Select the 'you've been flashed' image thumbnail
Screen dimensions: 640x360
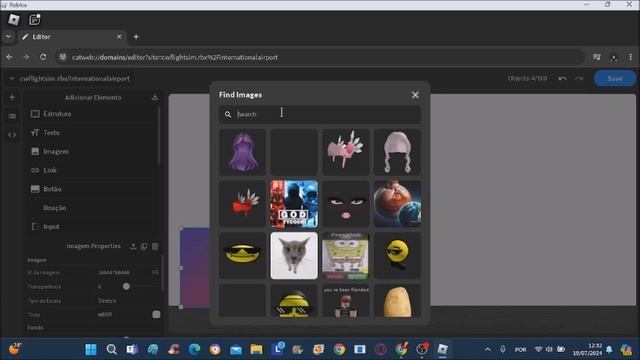346,301
